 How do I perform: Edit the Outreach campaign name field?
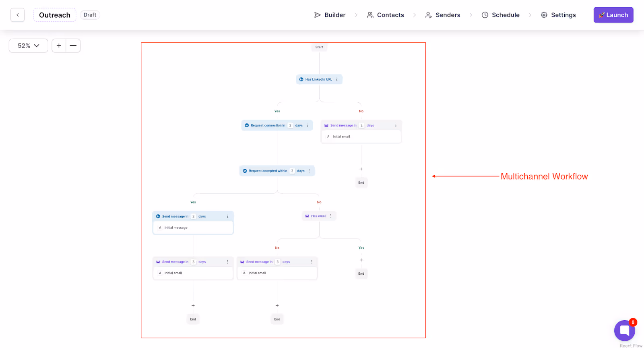pos(55,15)
